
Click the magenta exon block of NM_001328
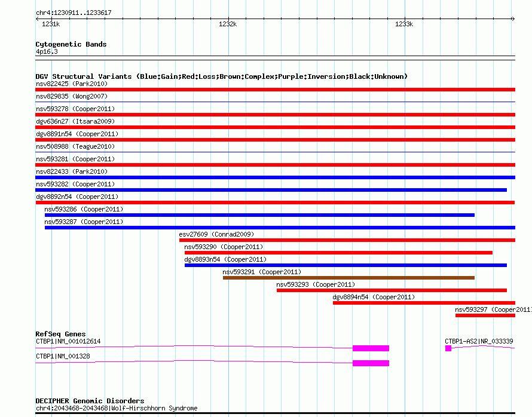tap(371, 363)
